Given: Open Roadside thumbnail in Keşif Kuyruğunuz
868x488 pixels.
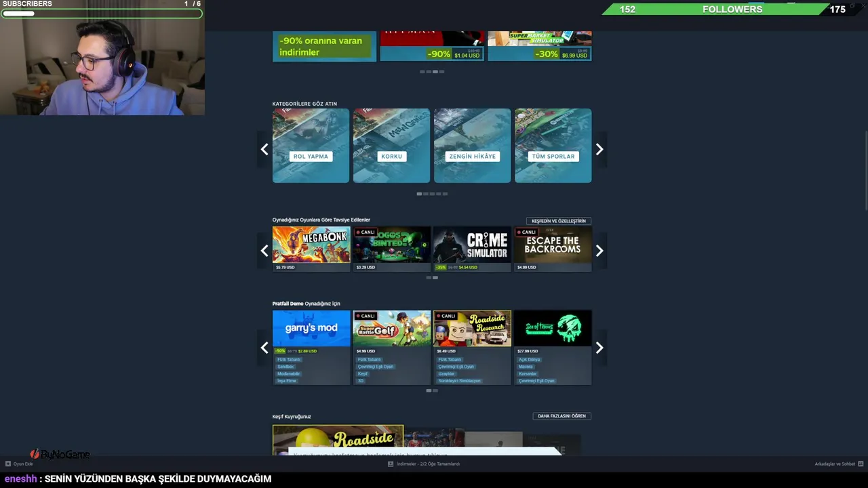Looking at the screenshot, I should click(x=338, y=440).
